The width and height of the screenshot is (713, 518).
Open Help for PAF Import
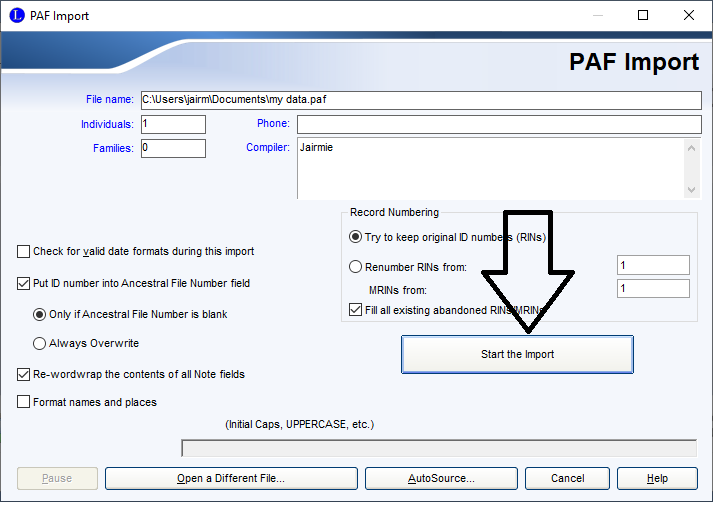(657, 478)
